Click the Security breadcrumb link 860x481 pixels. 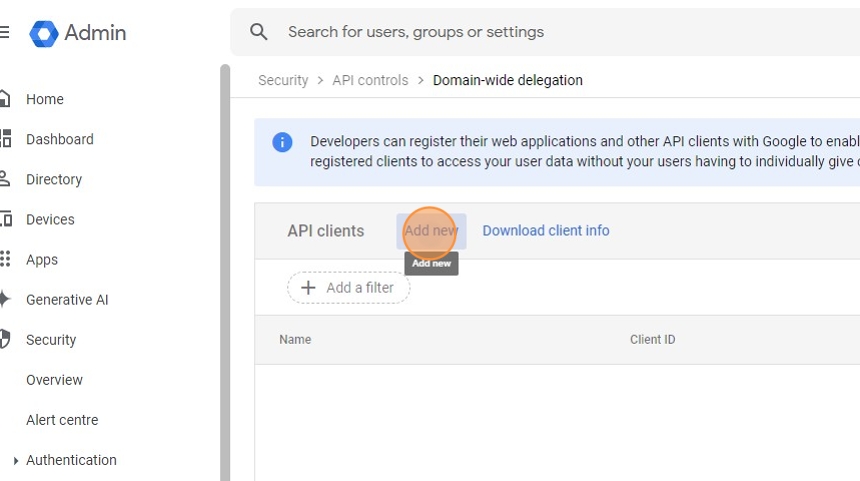pos(283,80)
